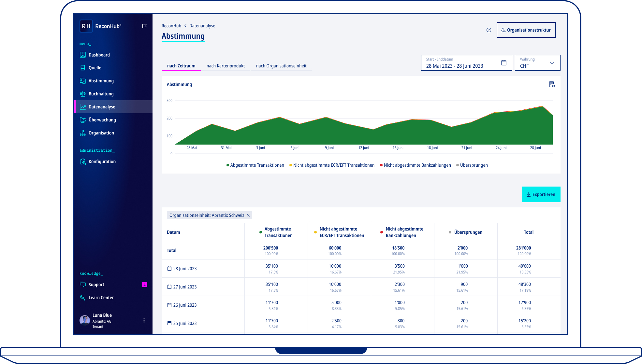Toggle Nicht abgestimmte Bankzahlungen in the chart legend

tap(416, 165)
